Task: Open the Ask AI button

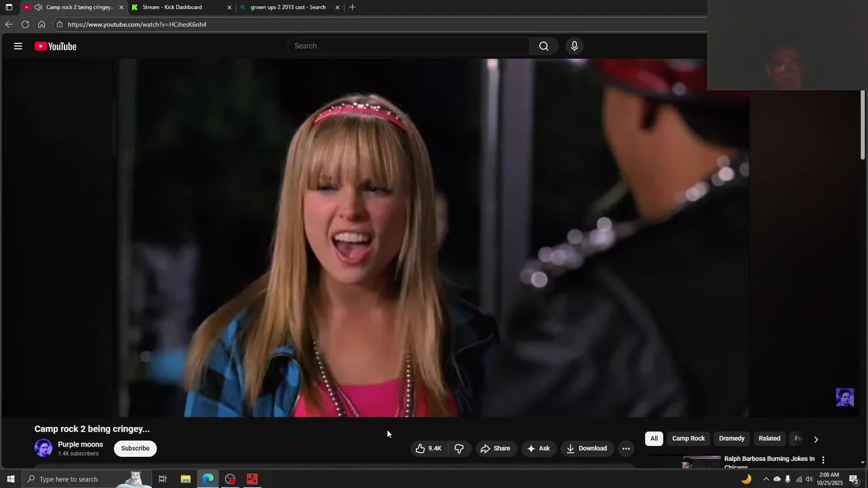Action: [x=538, y=448]
